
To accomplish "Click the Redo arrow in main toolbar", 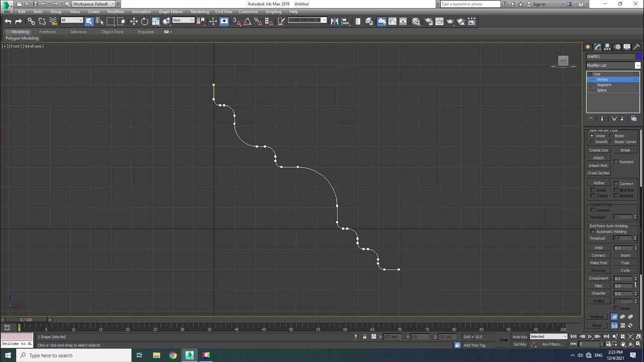I will point(19,21).
